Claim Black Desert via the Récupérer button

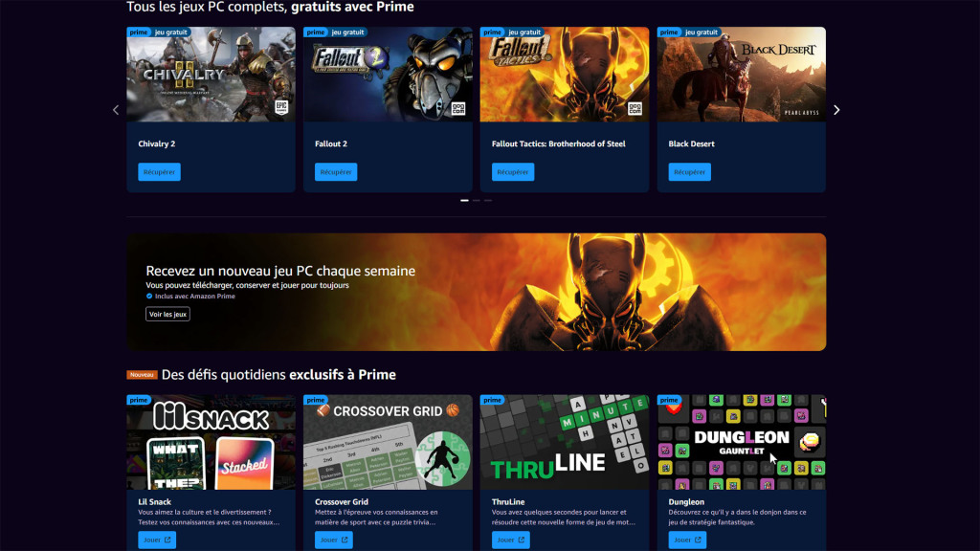click(689, 172)
